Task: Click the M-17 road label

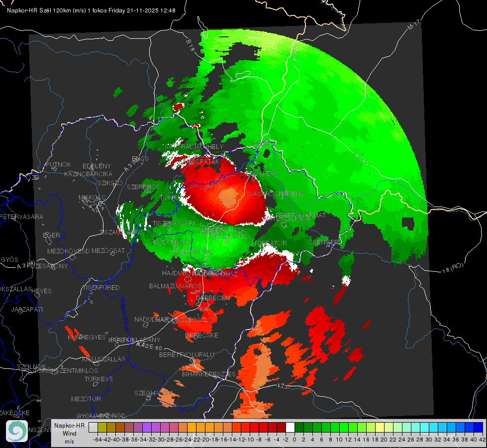Action: coord(413,25)
